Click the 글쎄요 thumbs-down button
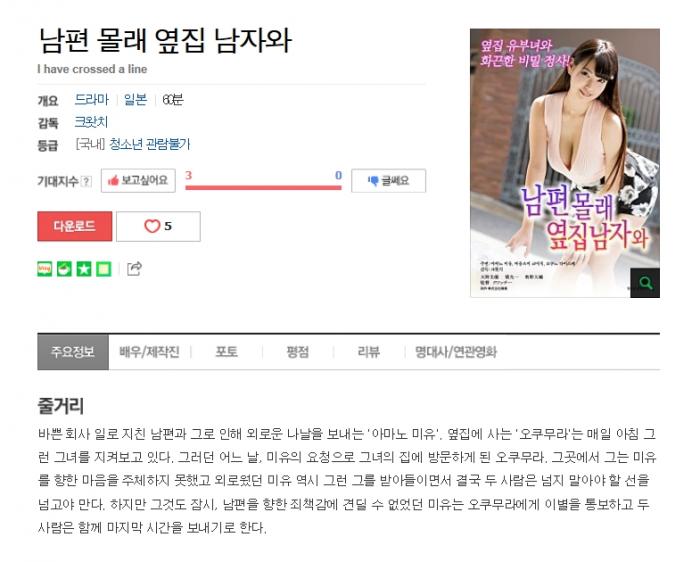Viewport: 700px width, 562px height. [388, 180]
